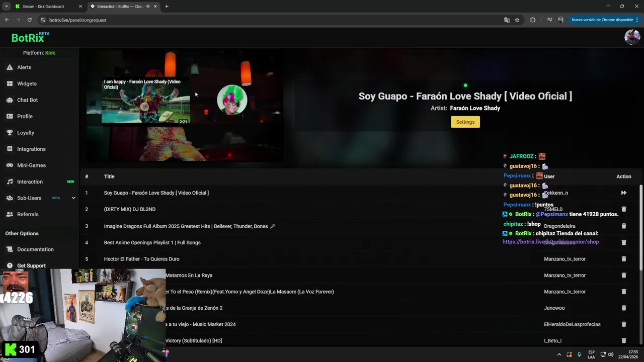Click the Interaction music note icon

coord(10,182)
